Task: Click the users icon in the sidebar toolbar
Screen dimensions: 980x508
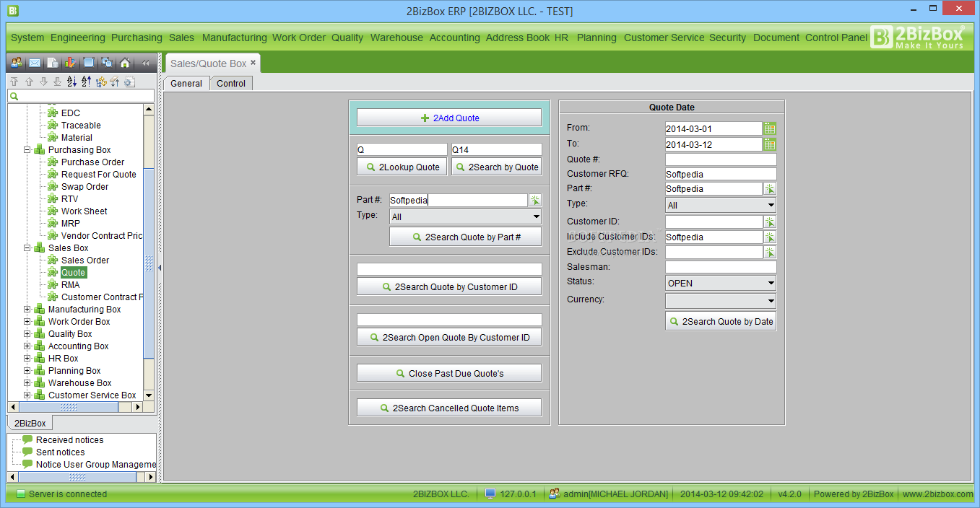Action: (x=17, y=63)
